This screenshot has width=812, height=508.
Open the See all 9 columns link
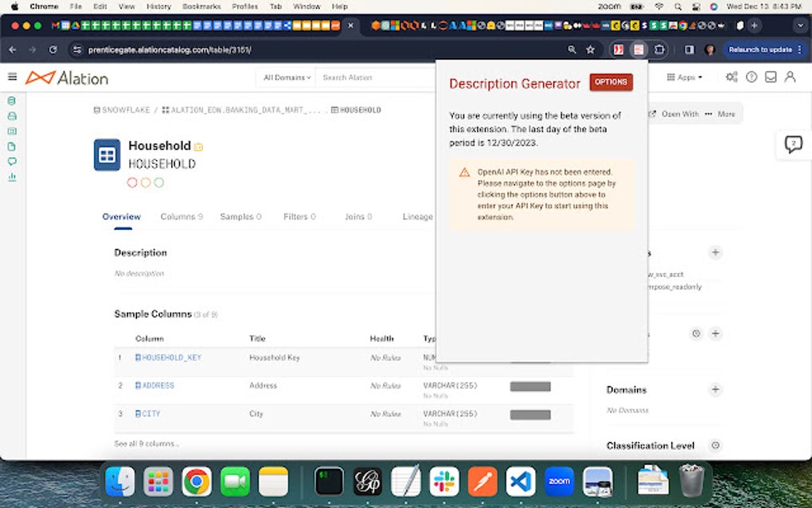coord(143,441)
